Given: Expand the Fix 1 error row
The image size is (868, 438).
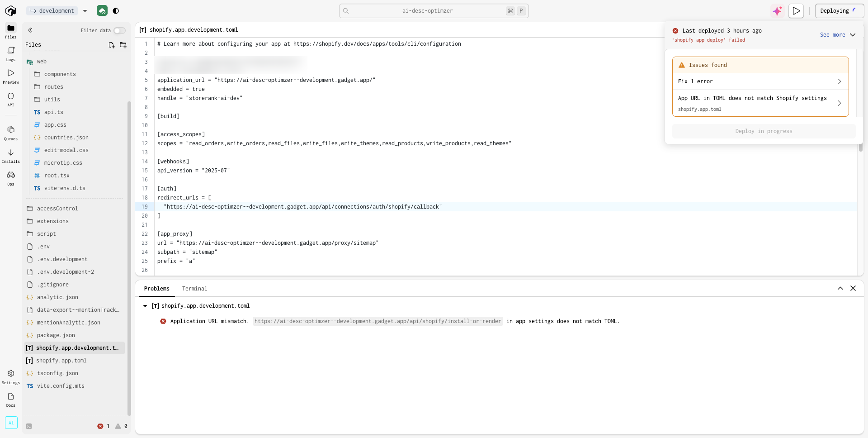Looking at the screenshot, I should coord(760,81).
